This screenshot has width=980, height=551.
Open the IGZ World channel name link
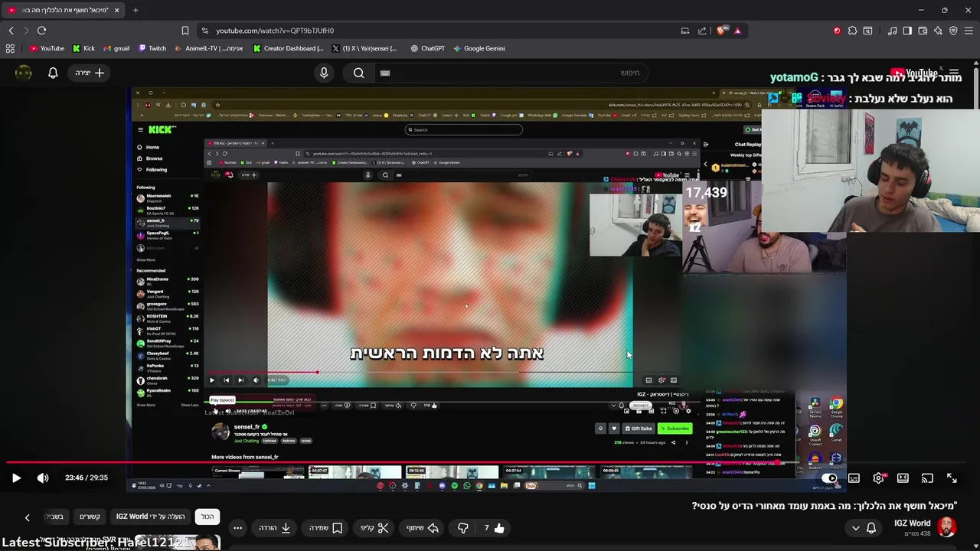[x=912, y=523]
